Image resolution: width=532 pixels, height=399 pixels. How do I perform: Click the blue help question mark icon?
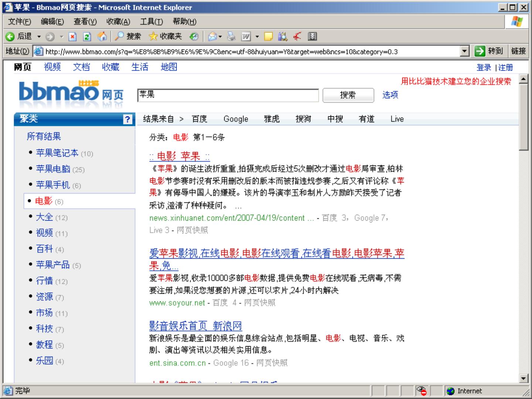tap(127, 119)
